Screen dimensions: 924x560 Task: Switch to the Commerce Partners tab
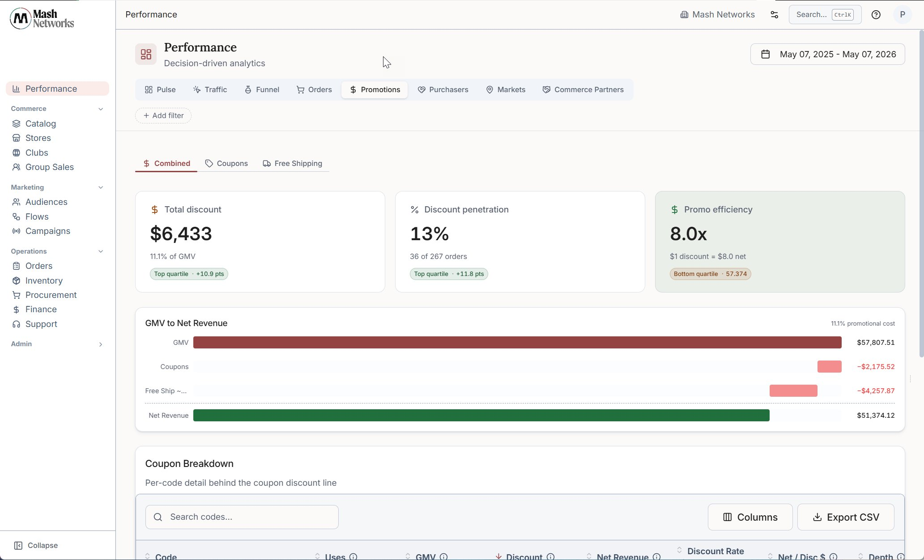tap(583, 89)
